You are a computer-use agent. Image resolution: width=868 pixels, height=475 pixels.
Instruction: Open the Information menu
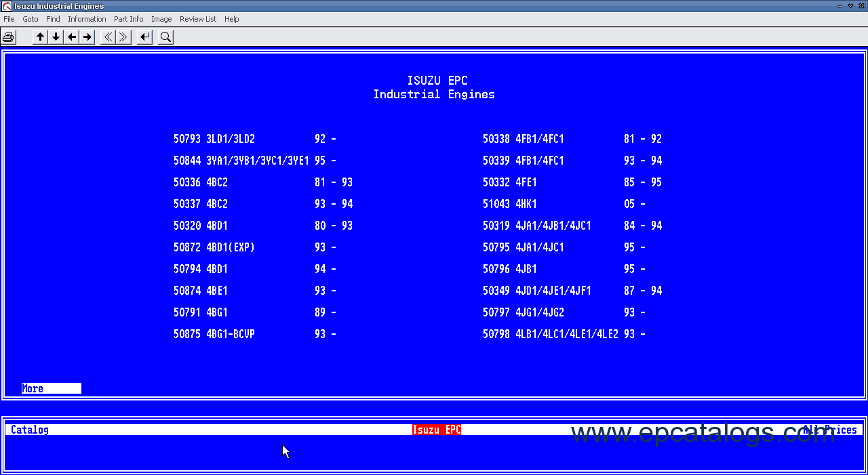87,19
